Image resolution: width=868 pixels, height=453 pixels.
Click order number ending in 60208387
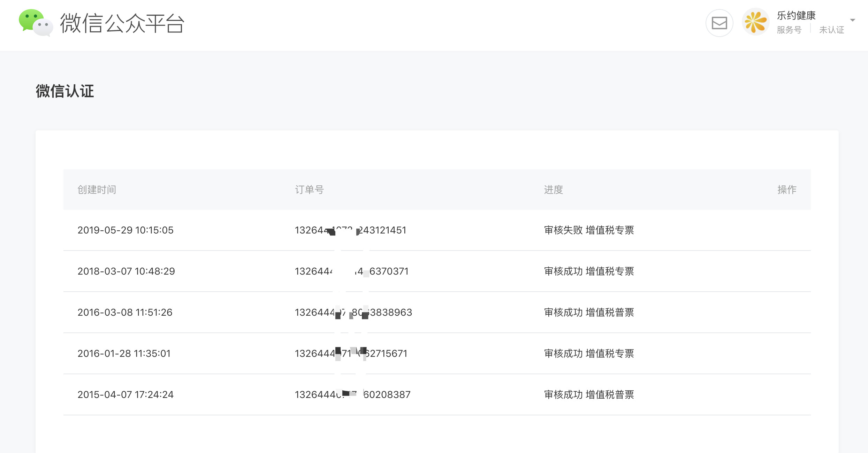(x=352, y=395)
